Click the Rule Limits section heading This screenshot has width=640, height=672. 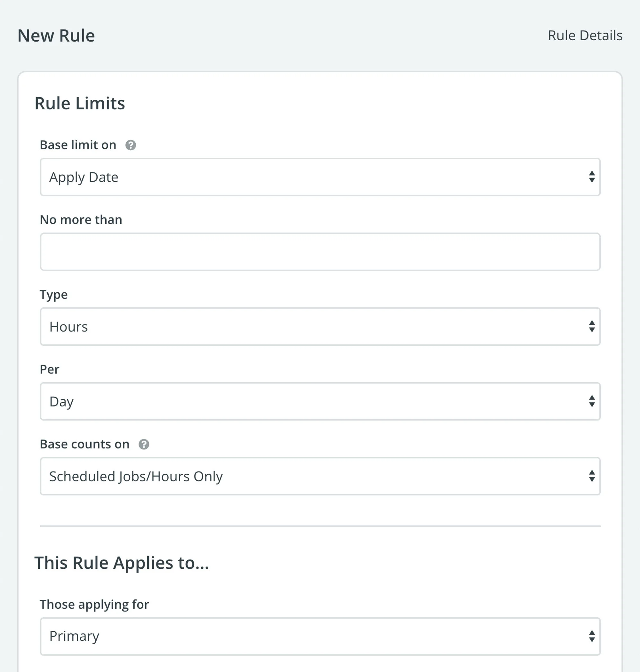point(79,103)
